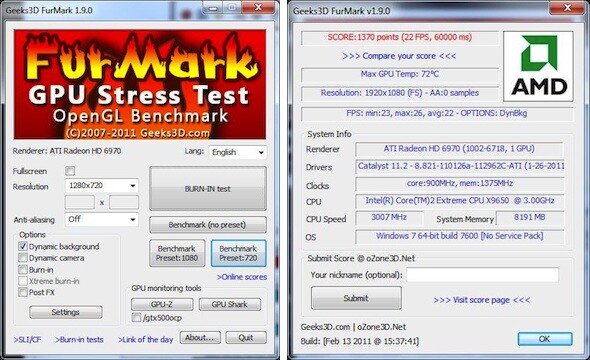Image resolution: width=590 pixels, height=360 pixels.
Task: Click the FurMark GPU Stress Test banner
Action: (140, 84)
